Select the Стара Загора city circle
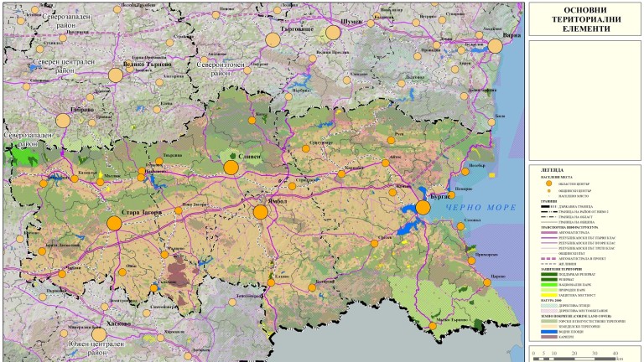Screen dimensions: 644x362 coord(114,223)
